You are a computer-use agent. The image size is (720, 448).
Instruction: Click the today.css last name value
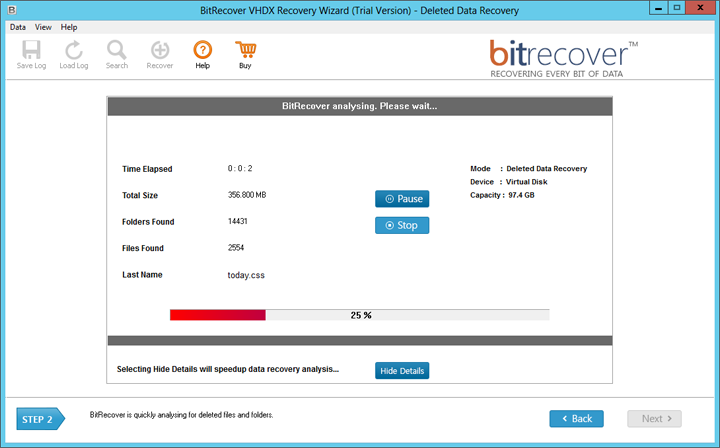click(246, 275)
